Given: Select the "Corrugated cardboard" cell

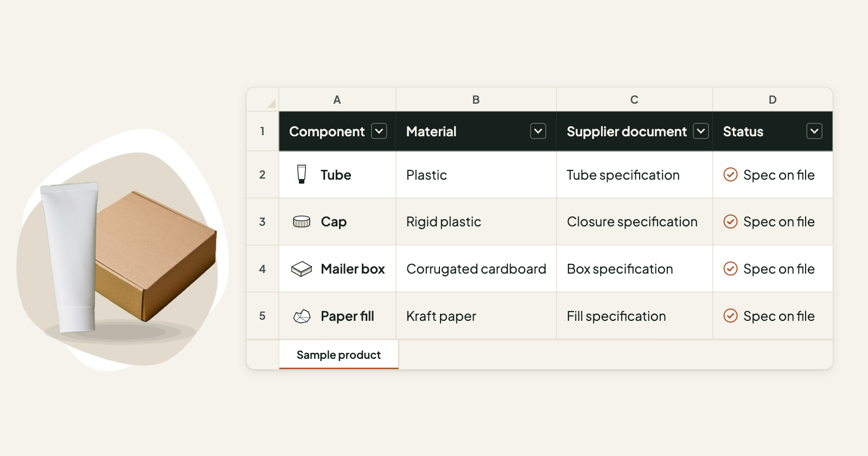Looking at the screenshot, I should [476, 269].
